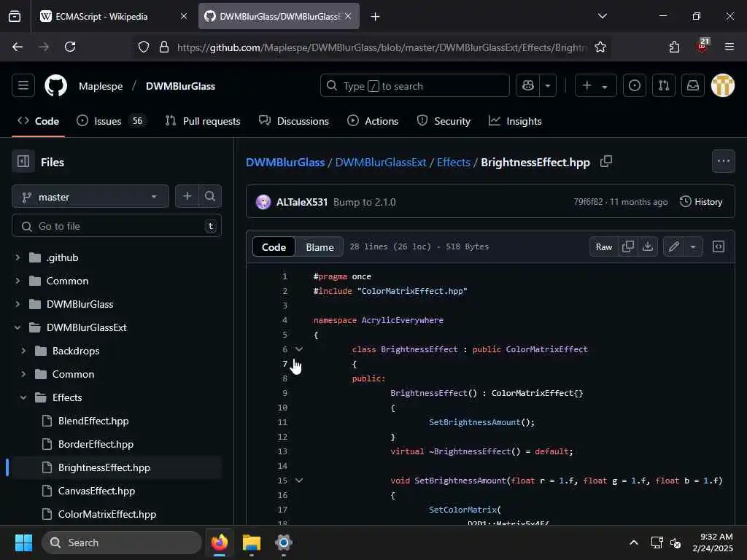Screen dimensions: 747x560
Task: Open master branch selector dropdown
Action: tap(90, 197)
